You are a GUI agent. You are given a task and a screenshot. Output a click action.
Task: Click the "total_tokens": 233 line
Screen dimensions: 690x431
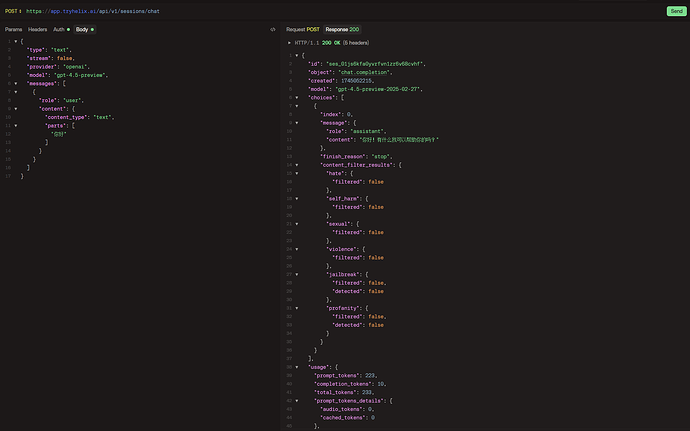pos(344,392)
